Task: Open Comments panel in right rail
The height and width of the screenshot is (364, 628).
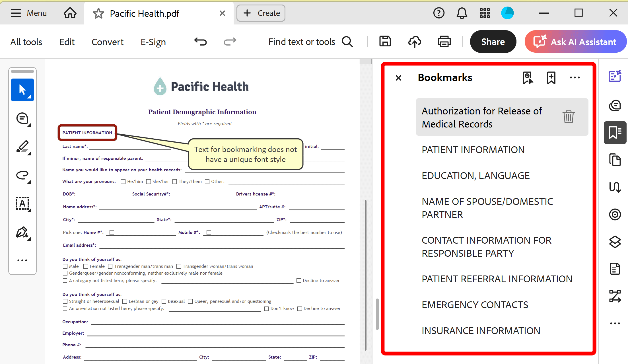Action: [x=615, y=106]
